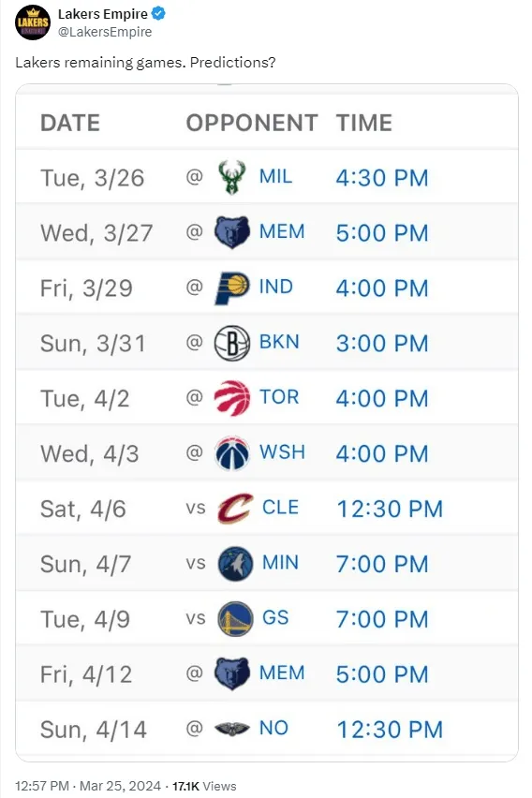Click the blue verified badge
This screenshot has height=798, width=532.
[158, 14]
